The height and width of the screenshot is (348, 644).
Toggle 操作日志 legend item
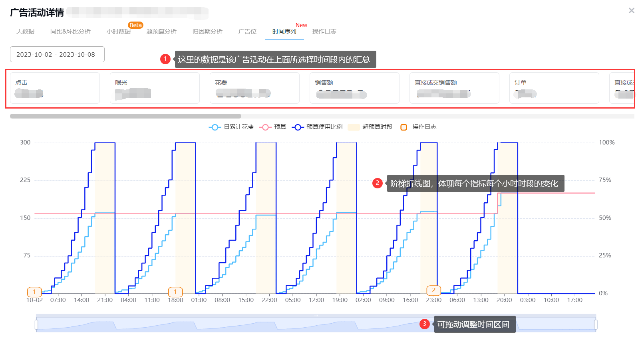[x=418, y=127]
